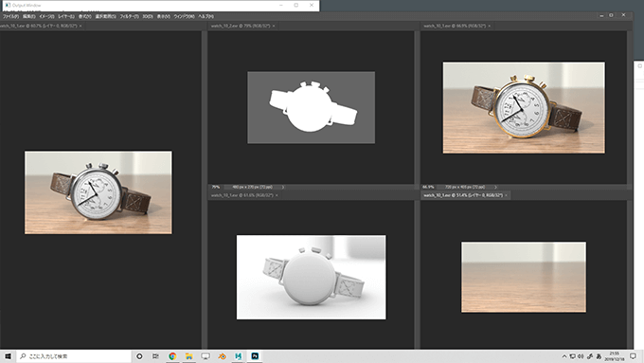Switch to Photoshop on the taskbar
The width and height of the screenshot is (644, 363).
click(255, 356)
